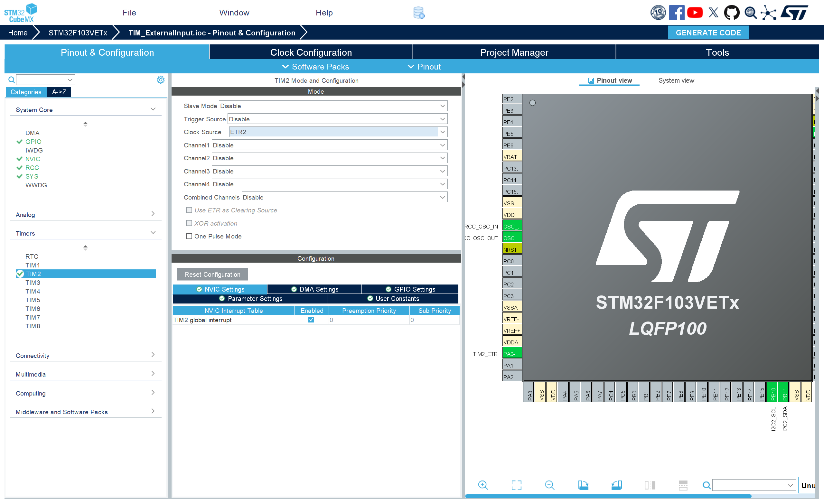
Task: Uncheck TIM2 global interrupt enabled box
Action: 311,320
